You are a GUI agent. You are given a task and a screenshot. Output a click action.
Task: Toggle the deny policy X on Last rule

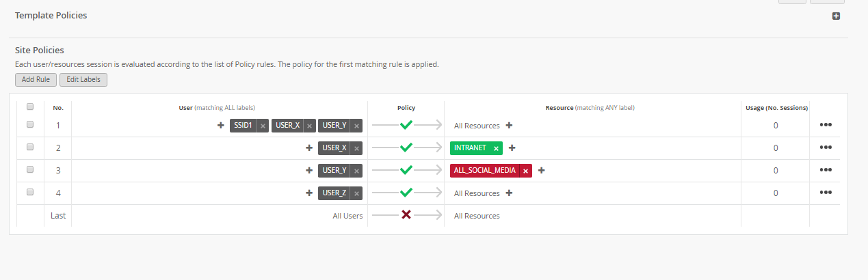pyautogui.click(x=406, y=215)
